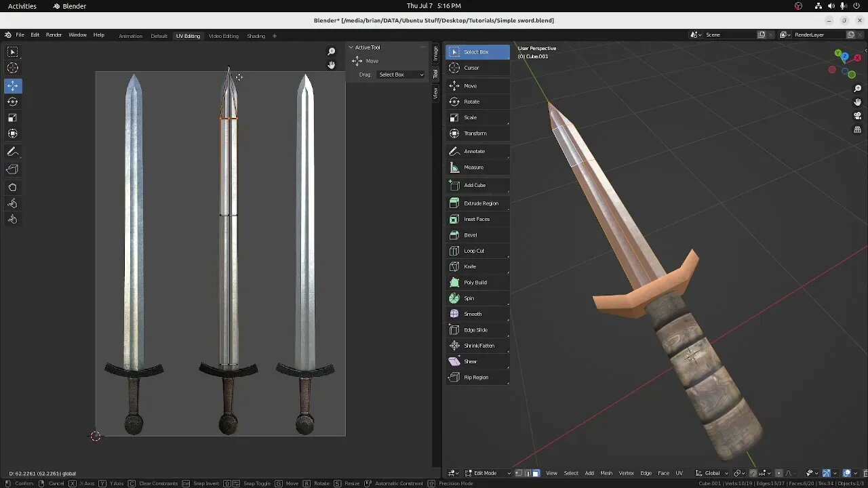Toggle camera view in 3D viewport
868x488 pixels.
point(858,115)
